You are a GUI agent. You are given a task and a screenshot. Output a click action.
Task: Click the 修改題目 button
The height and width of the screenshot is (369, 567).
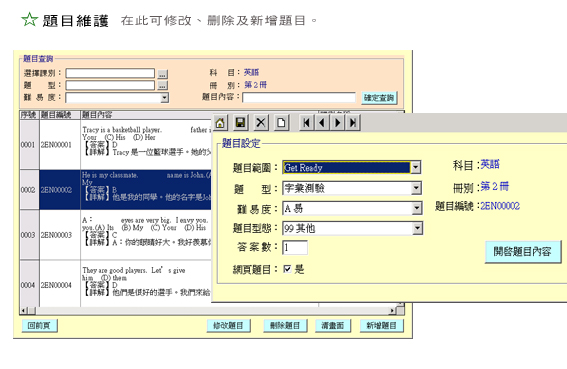[228, 326]
